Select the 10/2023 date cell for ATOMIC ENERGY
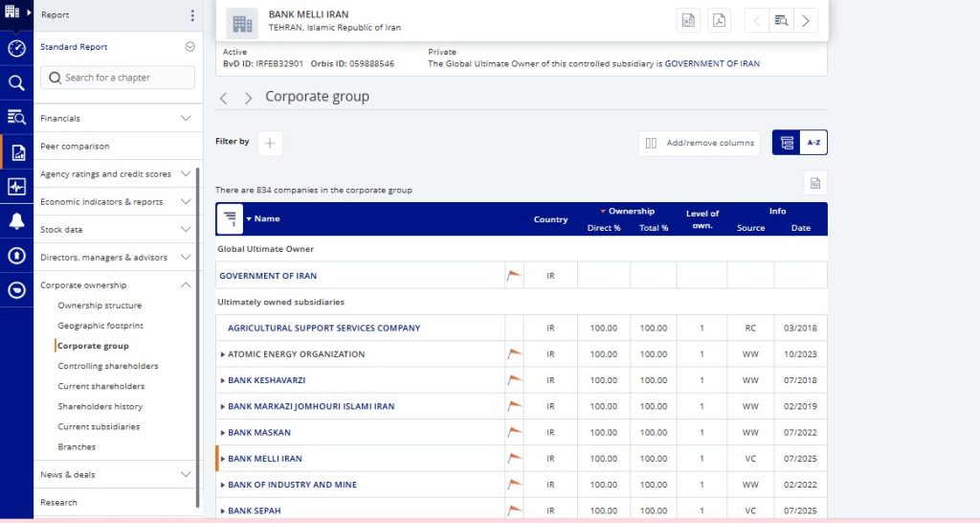This screenshot has width=980, height=523. pos(800,354)
